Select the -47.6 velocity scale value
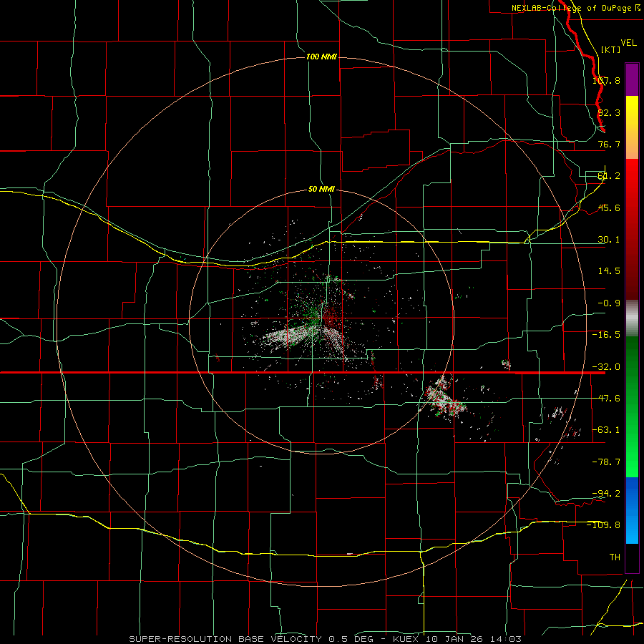Image resolution: width=644 pixels, height=644 pixels. tap(606, 399)
